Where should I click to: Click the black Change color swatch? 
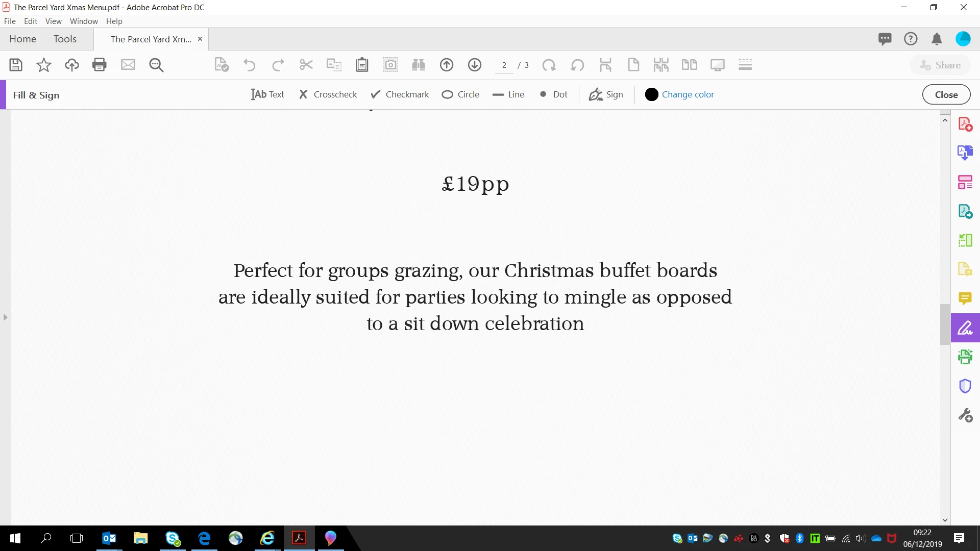[x=651, y=94]
